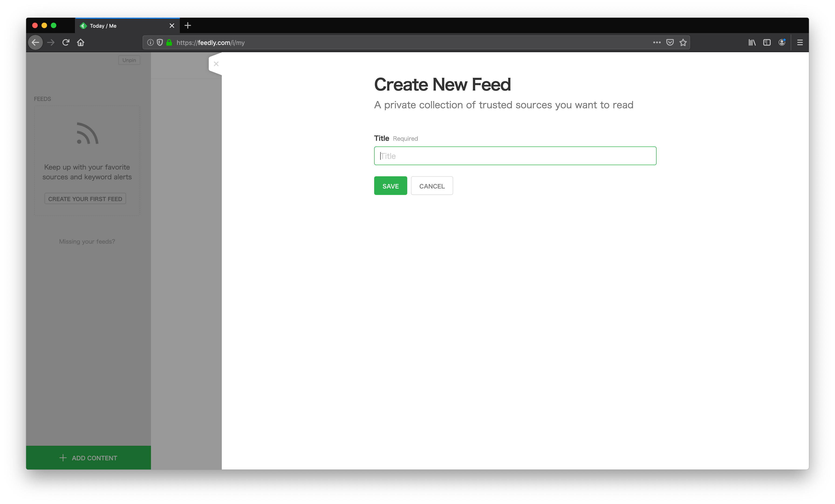
Task: Close the Create New Feed panel
Action: (216, 64)
